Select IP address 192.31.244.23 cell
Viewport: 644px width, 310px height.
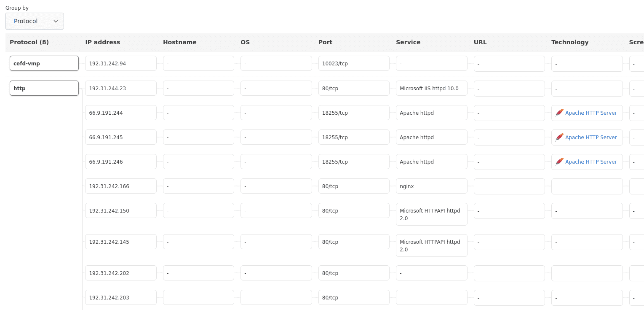120,88
